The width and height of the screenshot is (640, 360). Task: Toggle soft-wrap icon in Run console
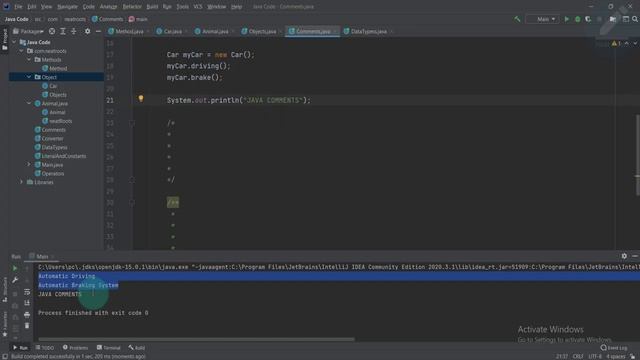click(27, 292)
